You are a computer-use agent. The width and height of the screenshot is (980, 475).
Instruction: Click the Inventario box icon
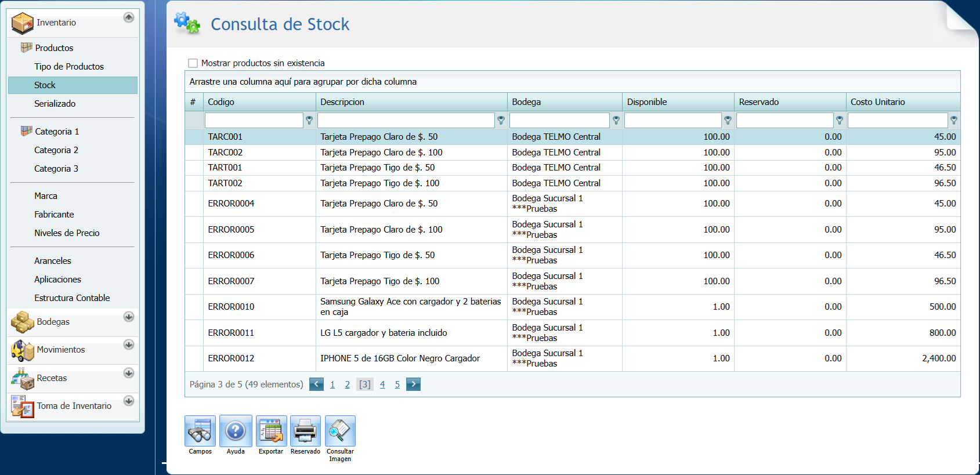(x=23, y=23)
